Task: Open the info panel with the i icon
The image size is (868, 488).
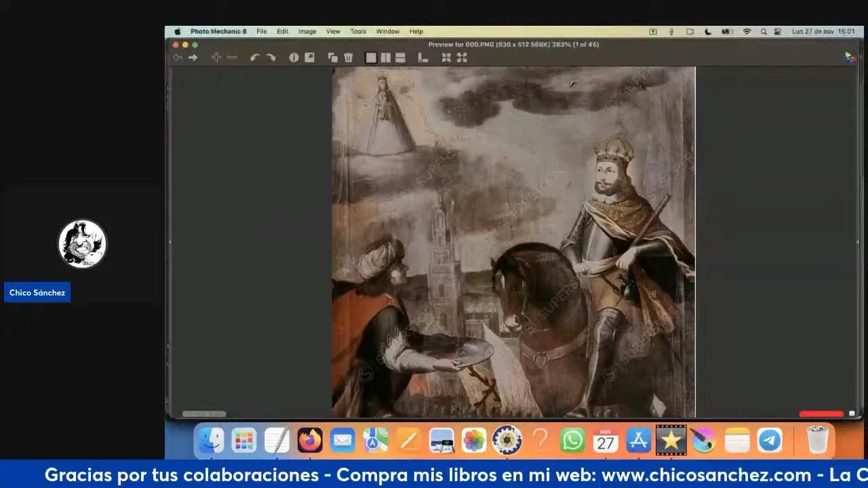Action: [x=294, y=58]
